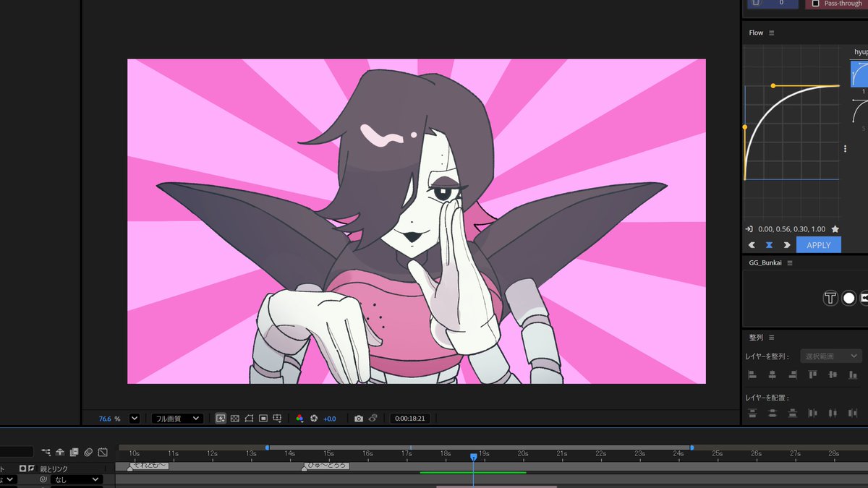Click the 0.00, 0.56, 0.30, 1.00 curve values
Screen dimensions: 868x488
791,229
